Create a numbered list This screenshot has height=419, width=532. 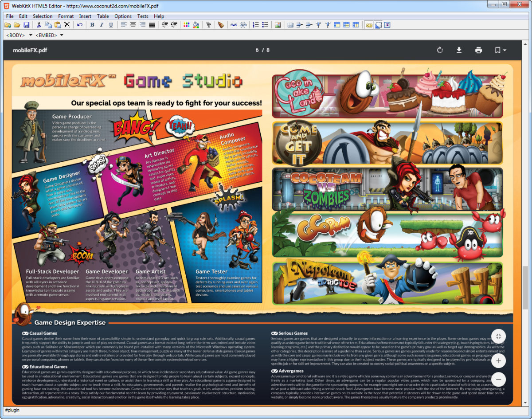coord(256,25)
